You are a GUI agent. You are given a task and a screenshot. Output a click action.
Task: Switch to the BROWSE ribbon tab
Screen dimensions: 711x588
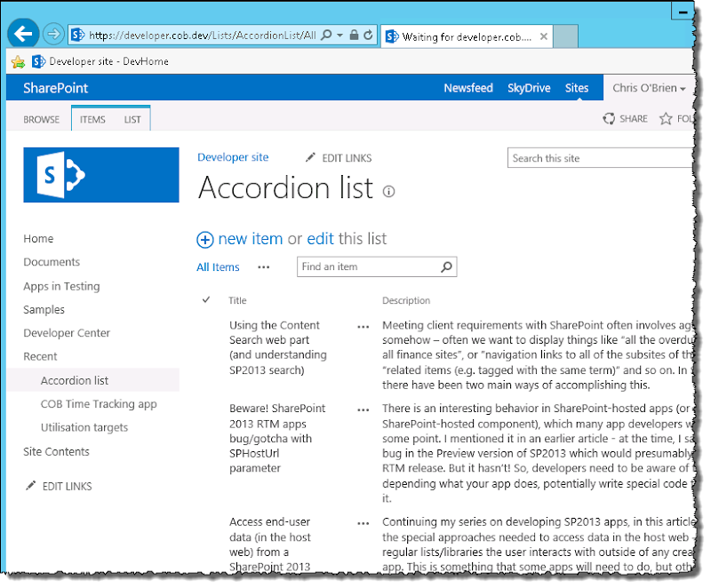coord(41,120)
